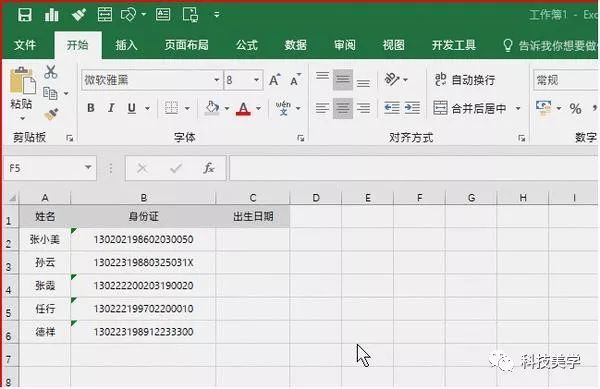
Task: Open the Underline style dropdown arrow
Action: 147,108
